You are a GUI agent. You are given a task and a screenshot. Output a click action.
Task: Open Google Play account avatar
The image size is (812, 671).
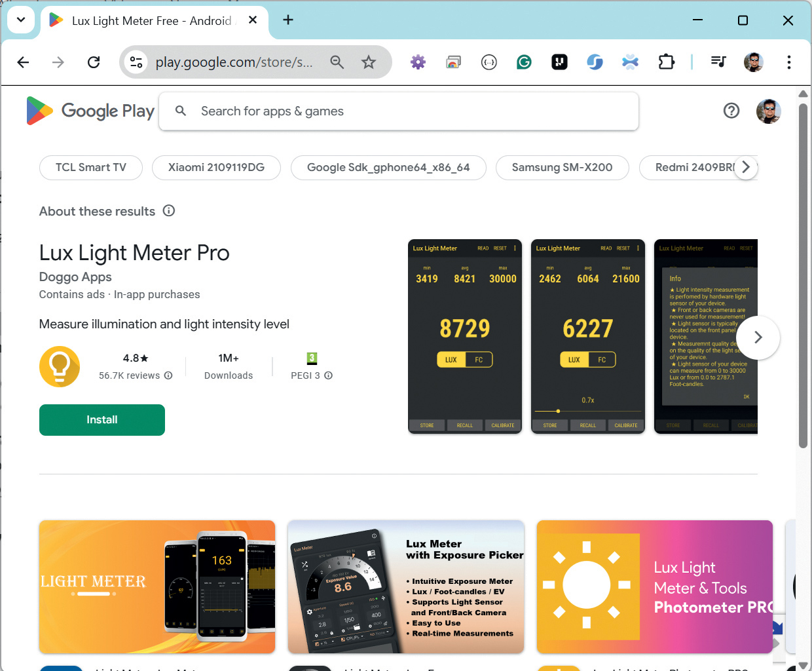769,111
